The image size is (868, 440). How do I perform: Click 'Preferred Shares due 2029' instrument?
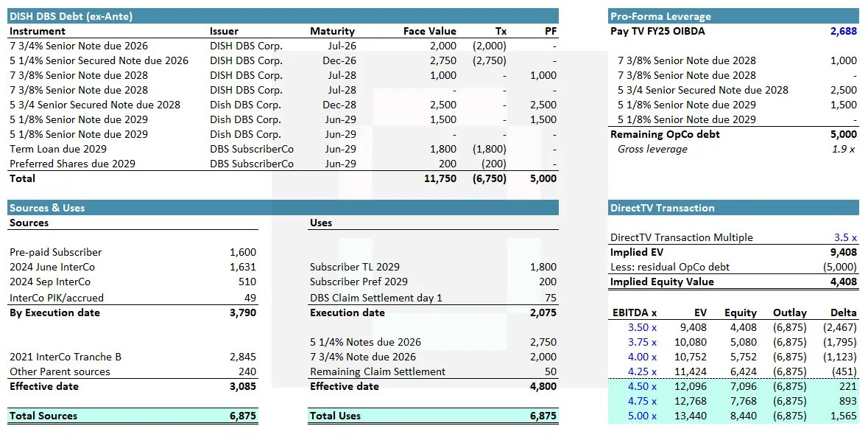pos(73,164)
